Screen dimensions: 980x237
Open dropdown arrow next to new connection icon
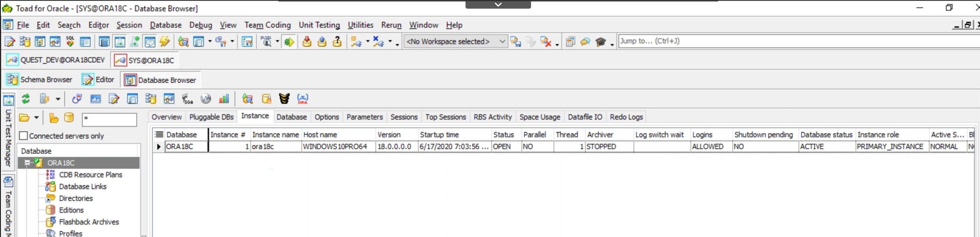coord(367,41)
